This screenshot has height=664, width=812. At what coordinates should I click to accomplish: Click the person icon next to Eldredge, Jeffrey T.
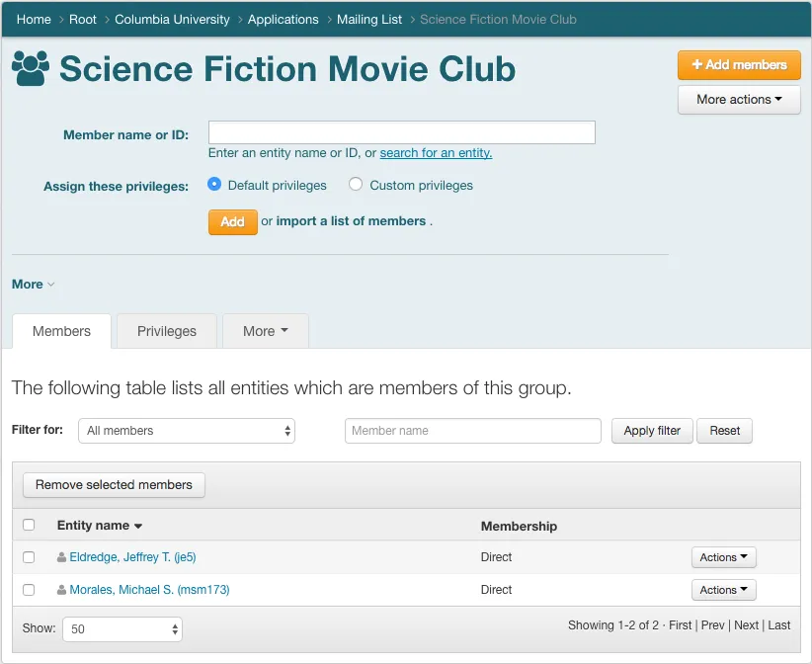coord(61,557)
